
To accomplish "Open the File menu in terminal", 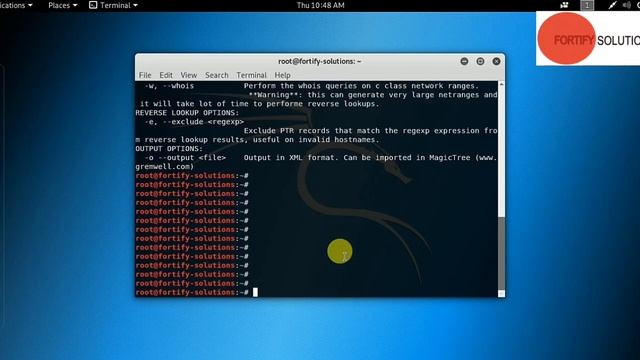I will (145, 75).
